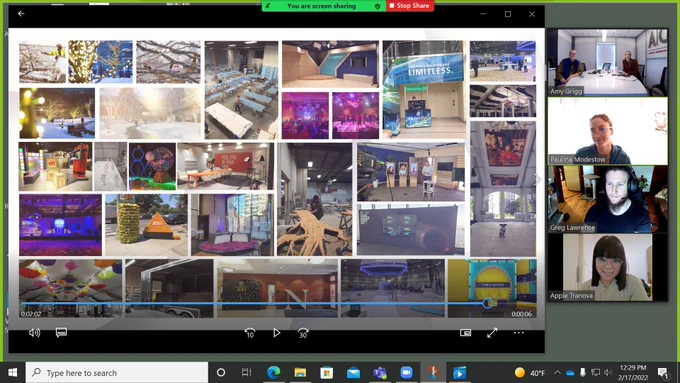Click elapsed time 0:02:02 label
The image size is (680, 383).
pyautogui.click(x=31, y=314)
